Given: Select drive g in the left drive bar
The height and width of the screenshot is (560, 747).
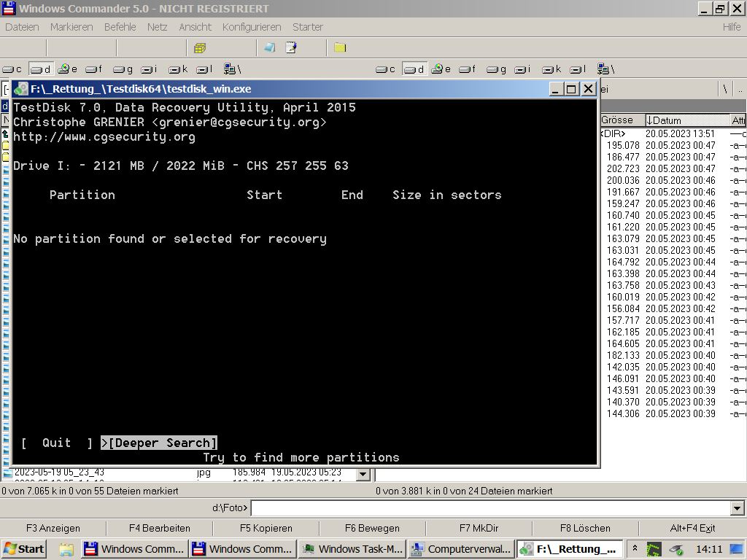Looking at the screenshot, I should 123,69.
